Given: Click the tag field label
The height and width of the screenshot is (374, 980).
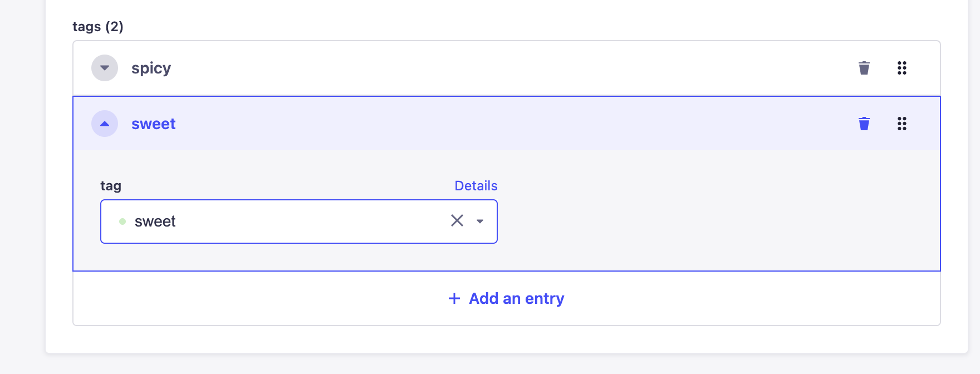Looking at the screenshot, I should tap(111, 186).
